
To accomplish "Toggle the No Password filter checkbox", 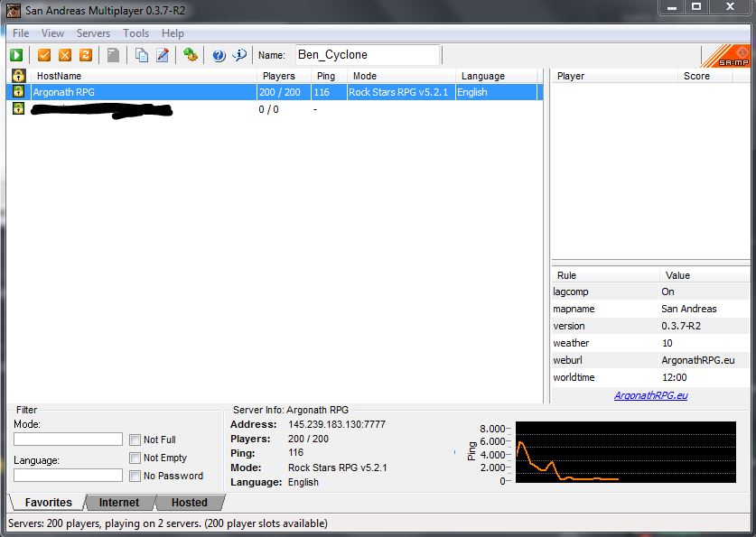I will (x=135, y=476).
